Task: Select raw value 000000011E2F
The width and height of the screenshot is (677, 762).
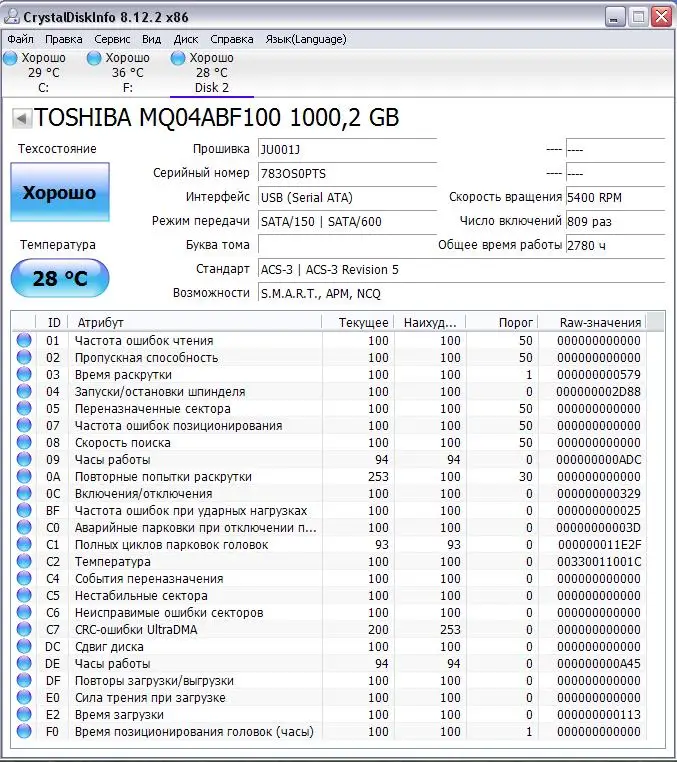Action: (599, 545)
